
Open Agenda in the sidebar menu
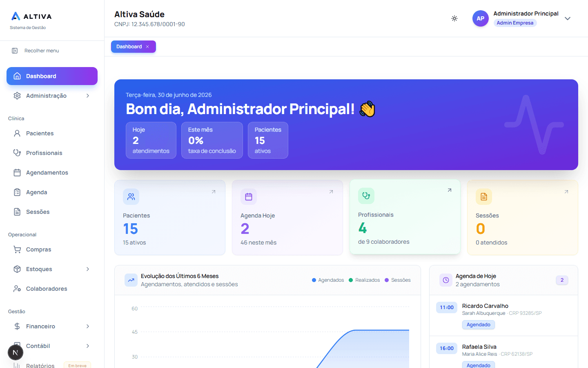click(x=52, y=192)
